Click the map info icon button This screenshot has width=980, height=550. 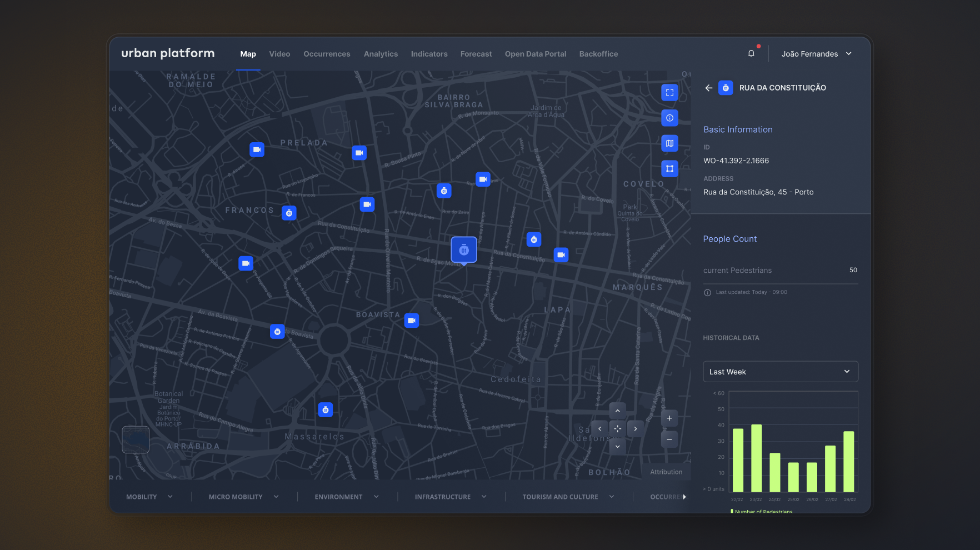669,118
